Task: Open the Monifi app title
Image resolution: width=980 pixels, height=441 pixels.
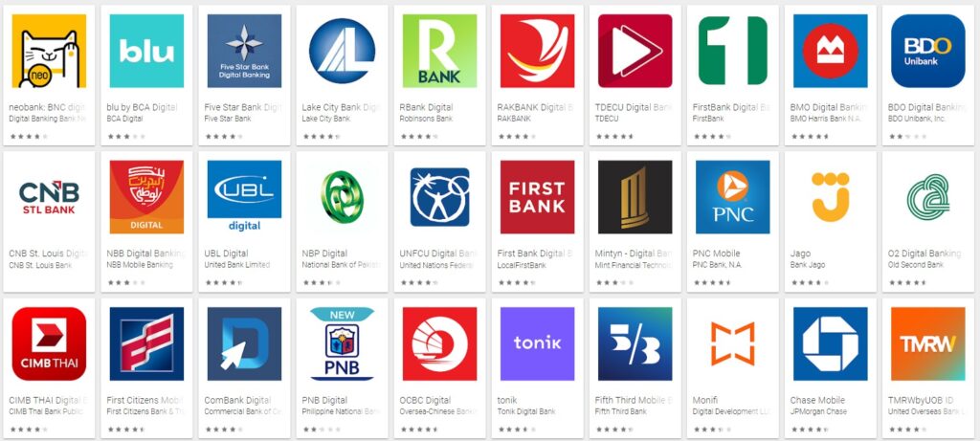Action: tap(706, 400)
